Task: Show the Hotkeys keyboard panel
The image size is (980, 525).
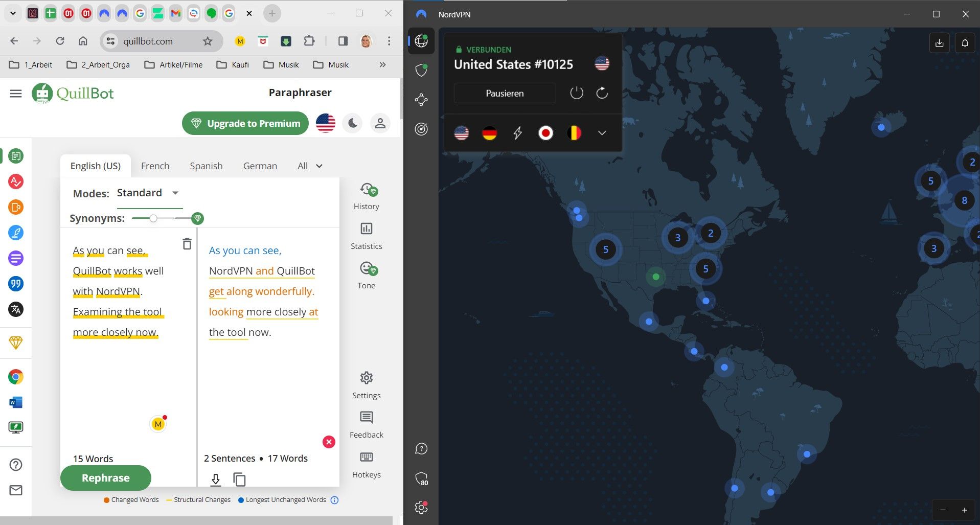Action: pos(367,464)
